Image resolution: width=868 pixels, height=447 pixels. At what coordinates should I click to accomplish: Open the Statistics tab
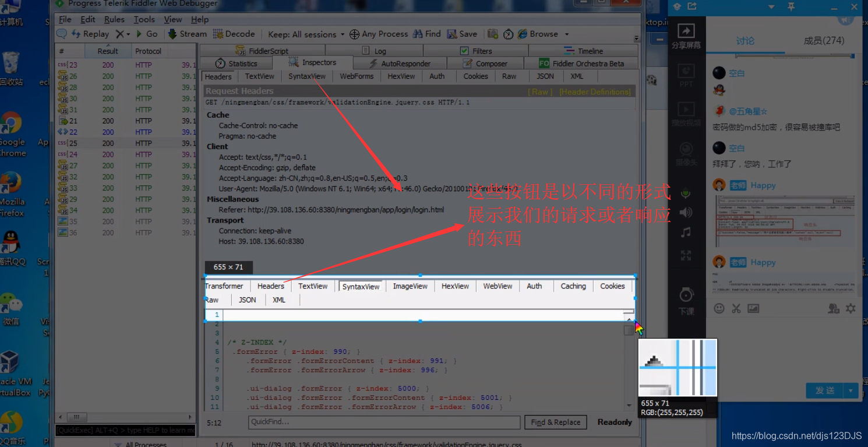coord(237,64)
